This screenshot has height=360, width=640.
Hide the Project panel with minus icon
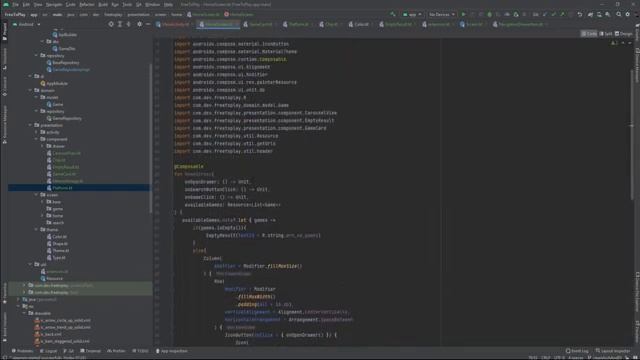(x=148, y=24)
